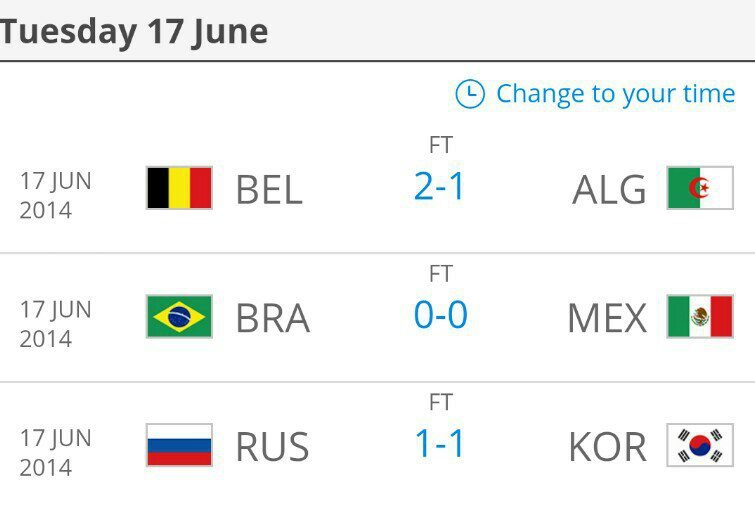Click the Brazil flag icon
The height and width of the screenshot is (506, 755).
pyautogui.click(x=179, y=316)
